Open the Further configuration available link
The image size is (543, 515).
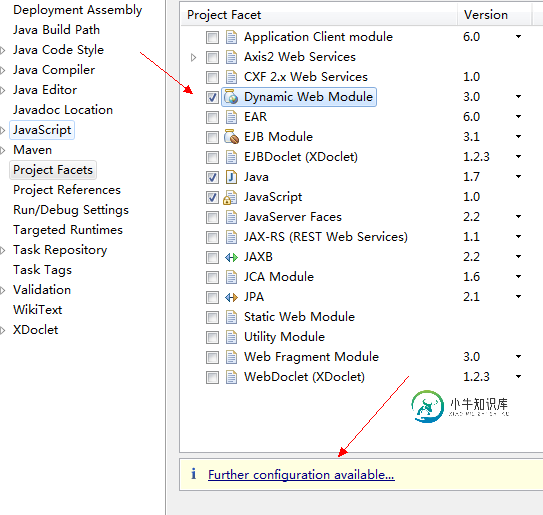301,474
